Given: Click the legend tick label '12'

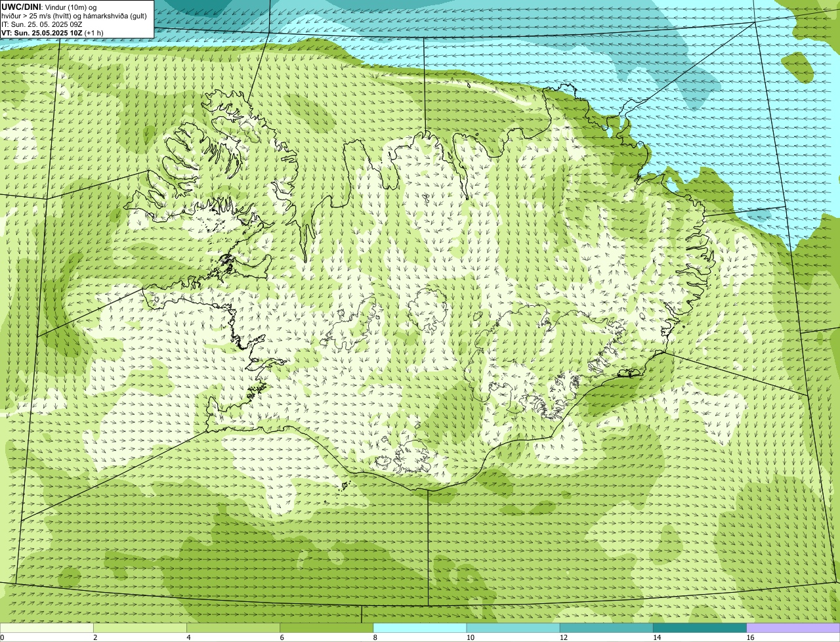Looking at the screenshot, I should [x=563, y=637].
